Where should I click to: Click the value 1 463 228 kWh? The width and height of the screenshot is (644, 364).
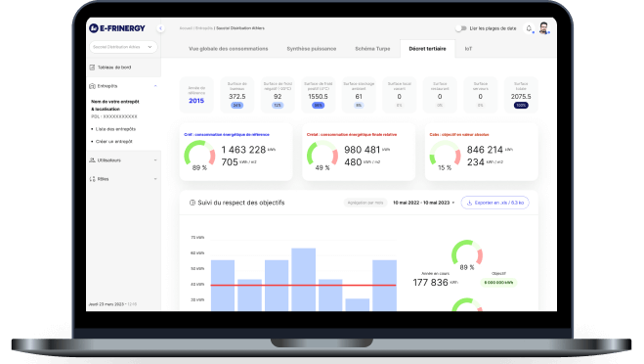pos(248,150)
